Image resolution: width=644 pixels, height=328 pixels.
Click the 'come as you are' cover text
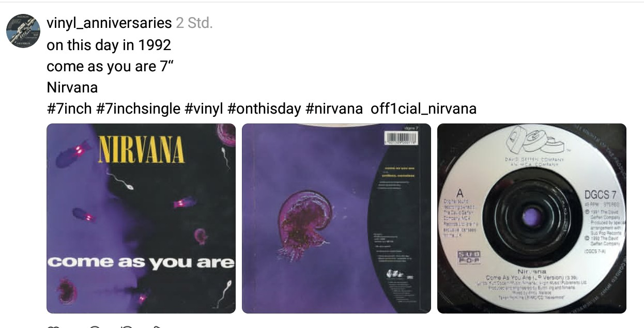(141, 262)
